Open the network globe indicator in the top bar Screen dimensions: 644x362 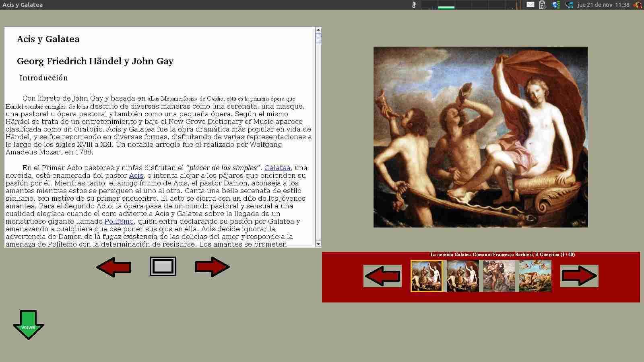point(556,5)
